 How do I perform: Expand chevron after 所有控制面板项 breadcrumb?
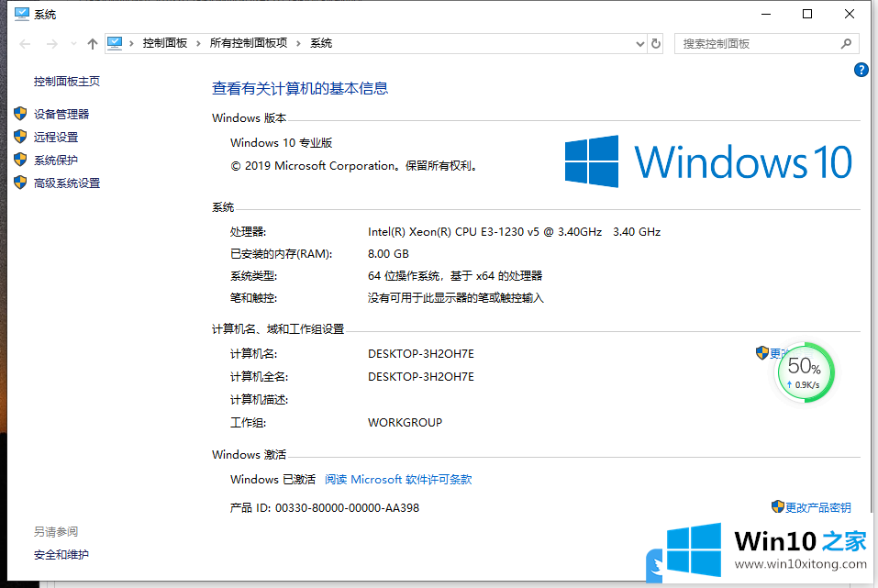[298, 44]
